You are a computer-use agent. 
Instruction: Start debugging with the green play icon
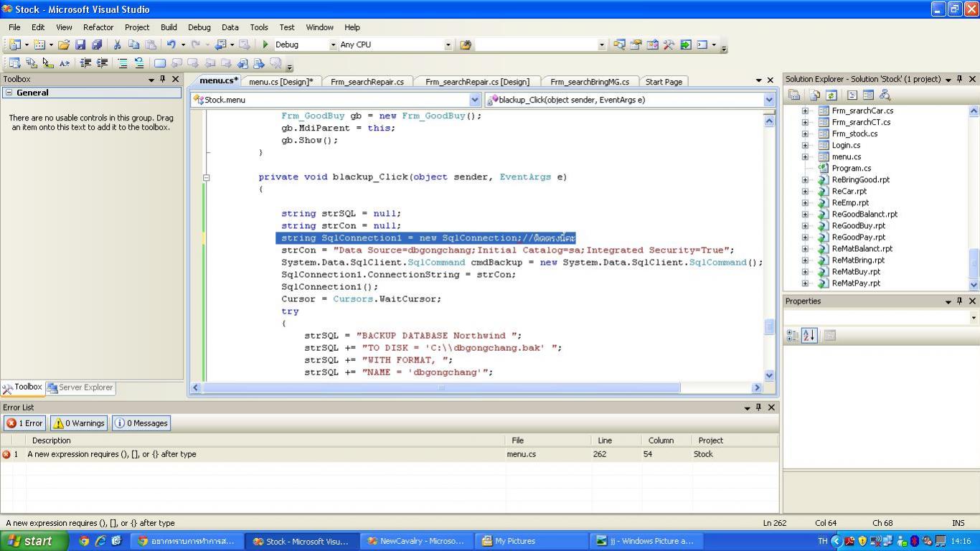[x=265, y=44]
